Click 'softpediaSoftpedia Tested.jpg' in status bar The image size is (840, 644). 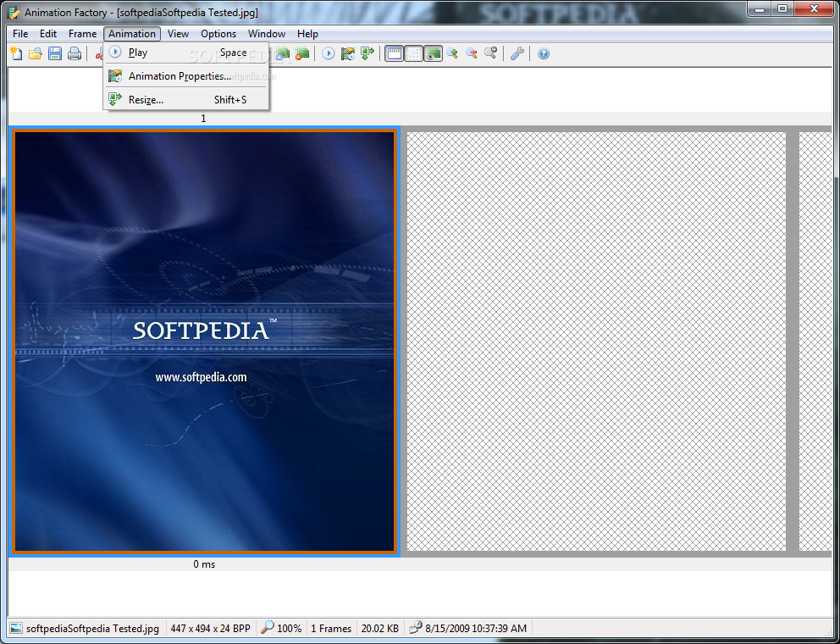tap(92, 629)
